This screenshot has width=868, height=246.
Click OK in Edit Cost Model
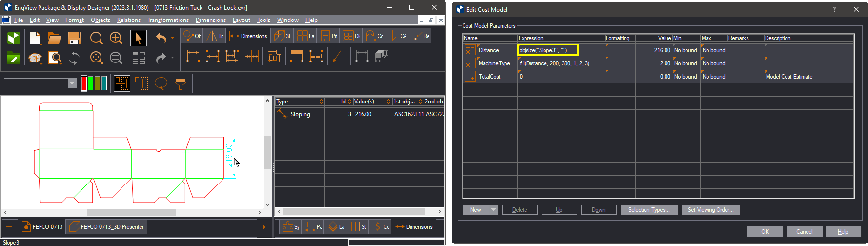pos(765,232)
